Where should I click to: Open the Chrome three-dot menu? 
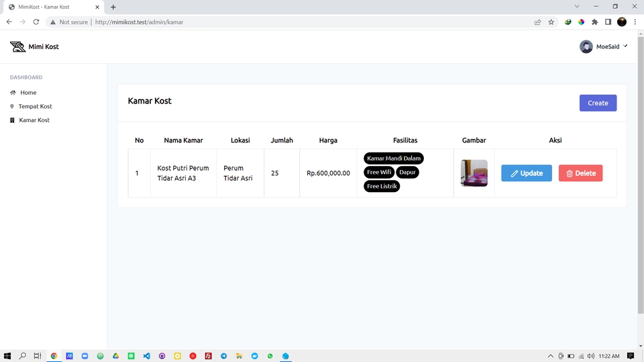(x=635, y=22)
